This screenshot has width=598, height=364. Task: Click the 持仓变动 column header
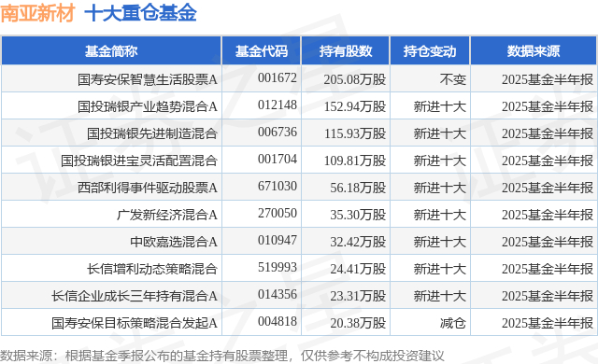point(430,51)
